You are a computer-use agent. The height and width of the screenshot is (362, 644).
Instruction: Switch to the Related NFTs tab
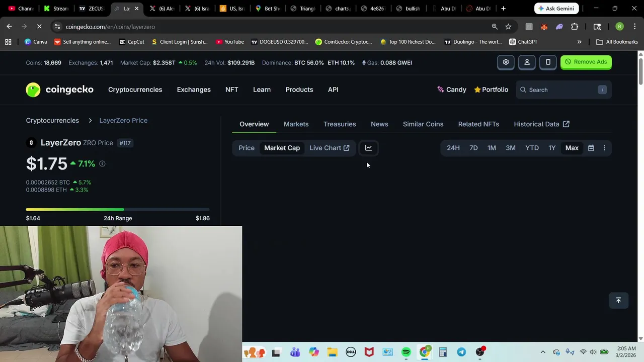pos(478,124)
